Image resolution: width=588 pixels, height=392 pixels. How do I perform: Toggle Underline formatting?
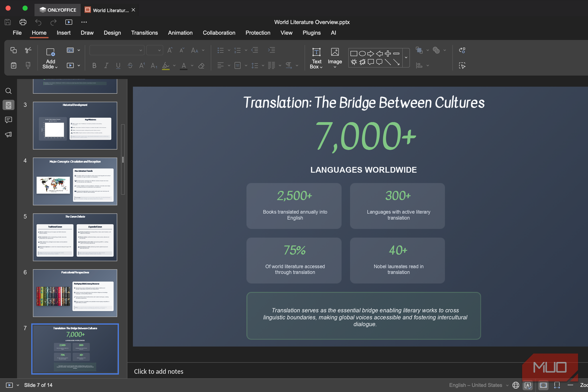pyautogui.click(x=118, y=66)
